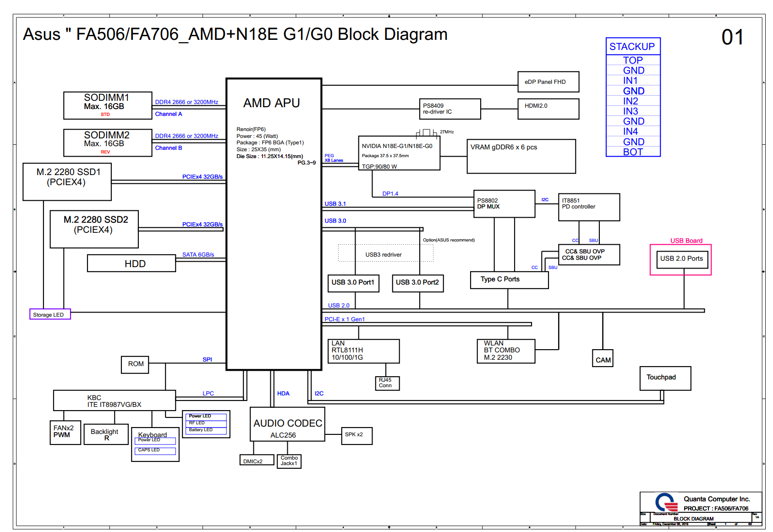
Task: Select the USB 3.1 bus label
Action: 335,204
